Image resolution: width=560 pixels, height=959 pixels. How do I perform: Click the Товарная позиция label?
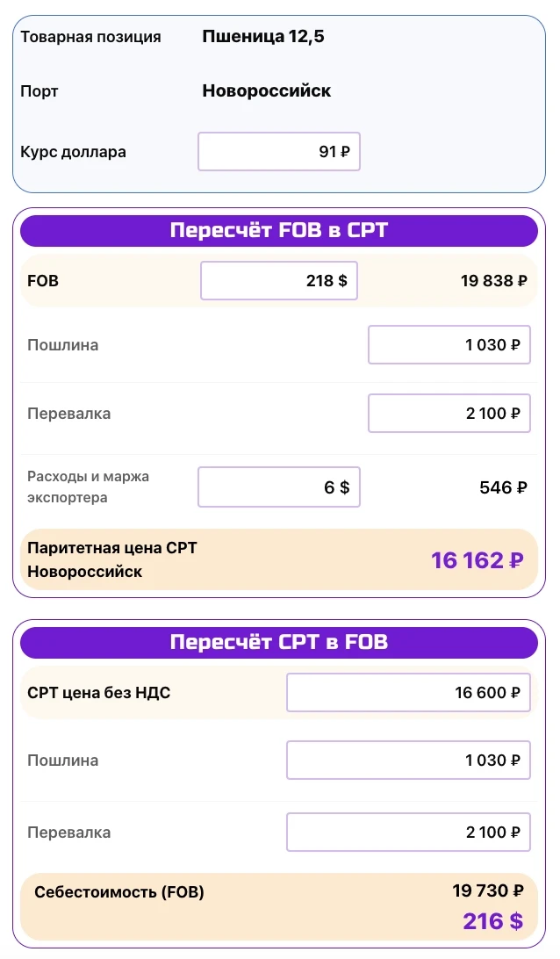(90, 37)
